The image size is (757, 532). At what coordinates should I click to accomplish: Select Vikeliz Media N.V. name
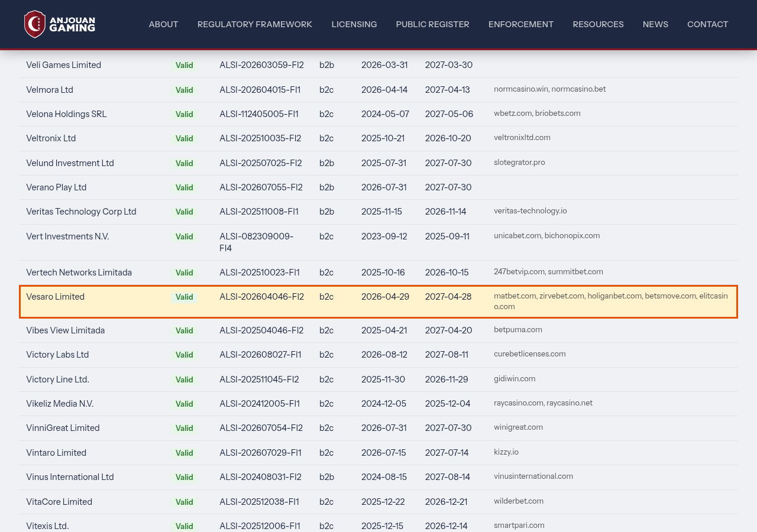tap(60, 404)
